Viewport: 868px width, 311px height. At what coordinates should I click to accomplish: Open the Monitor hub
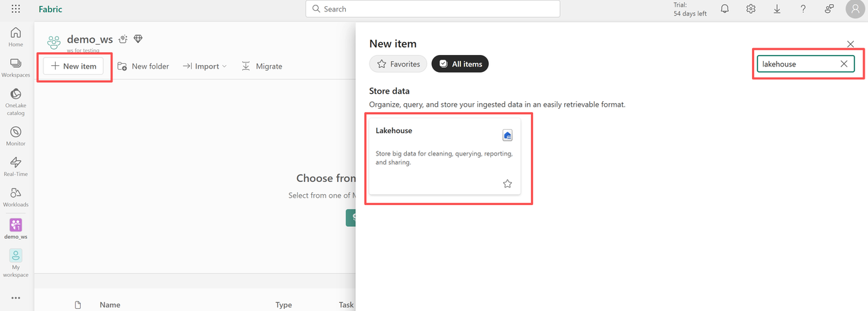(16, 136)
